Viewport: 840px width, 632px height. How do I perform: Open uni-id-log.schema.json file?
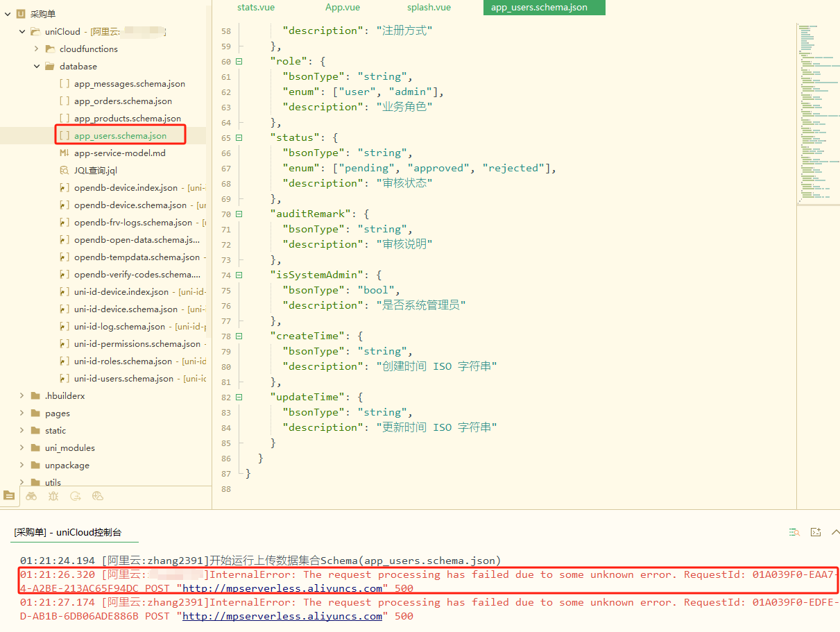(x=120, y=326)
